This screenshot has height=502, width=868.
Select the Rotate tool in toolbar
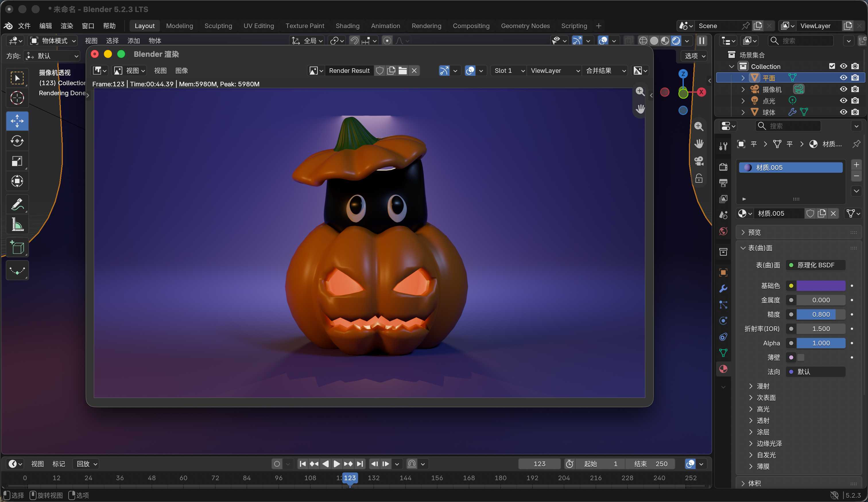point(17,141)
